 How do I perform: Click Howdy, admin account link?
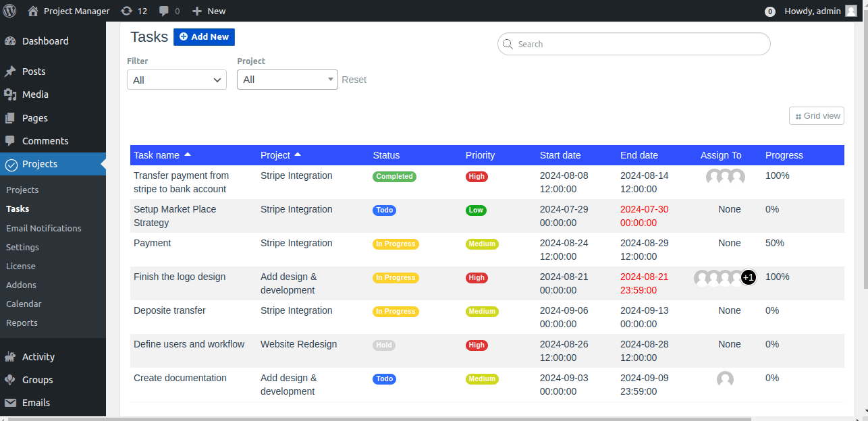[811, 11]
